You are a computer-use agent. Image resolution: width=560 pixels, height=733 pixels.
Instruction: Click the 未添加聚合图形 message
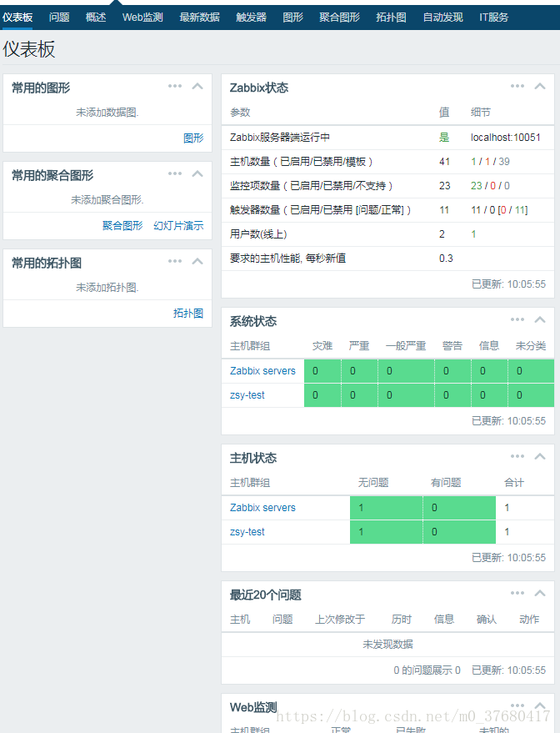coord(107,200)
